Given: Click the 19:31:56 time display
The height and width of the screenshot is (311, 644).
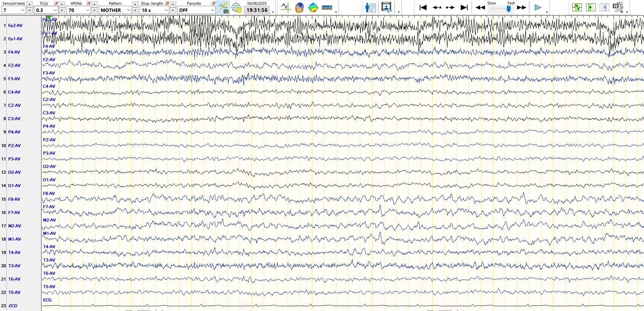Looking at the screenshot, I should (x=257, y=10).
